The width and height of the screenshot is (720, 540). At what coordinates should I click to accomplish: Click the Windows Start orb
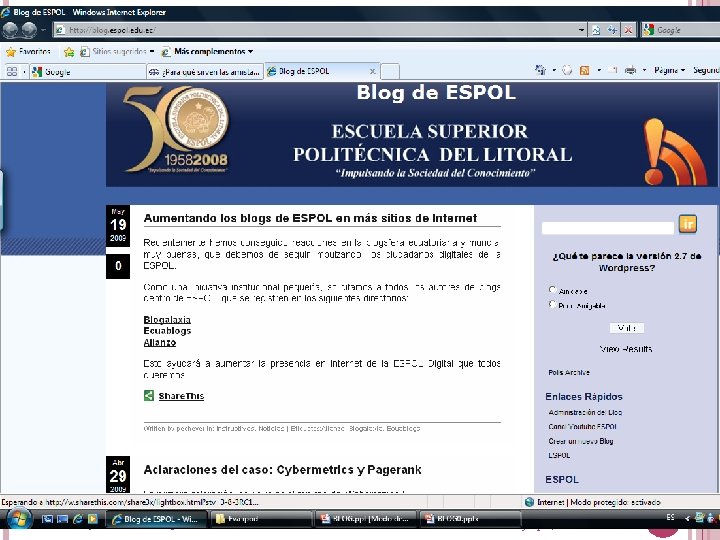(x=18, y=519)
